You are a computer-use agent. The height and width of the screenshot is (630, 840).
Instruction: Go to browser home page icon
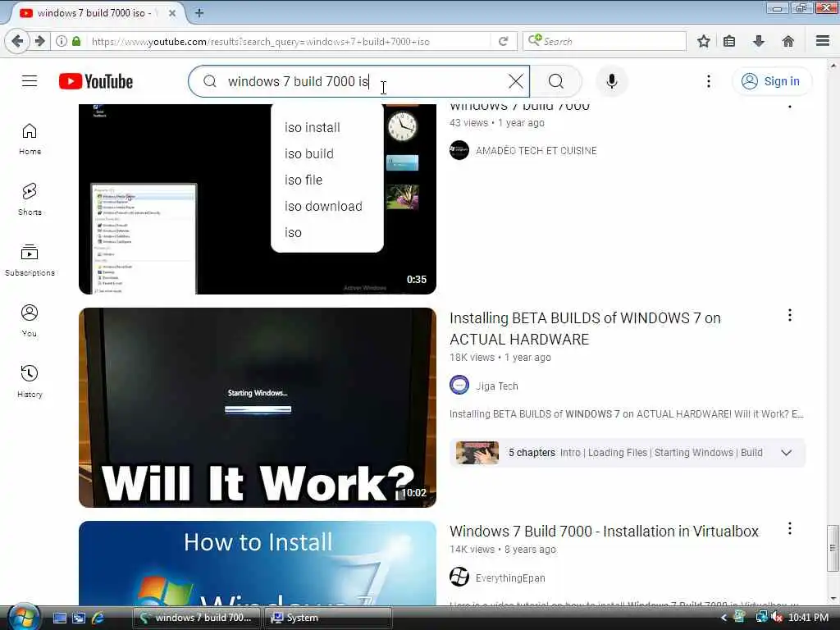pos(788,41)
